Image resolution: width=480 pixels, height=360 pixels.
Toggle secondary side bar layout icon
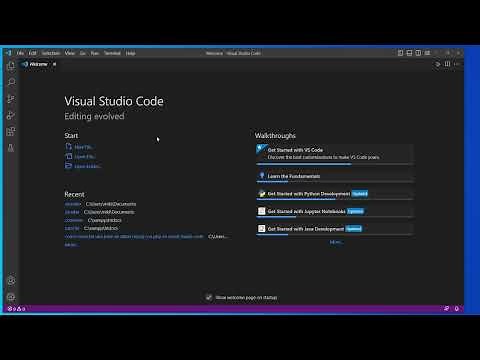pos(418,53)
